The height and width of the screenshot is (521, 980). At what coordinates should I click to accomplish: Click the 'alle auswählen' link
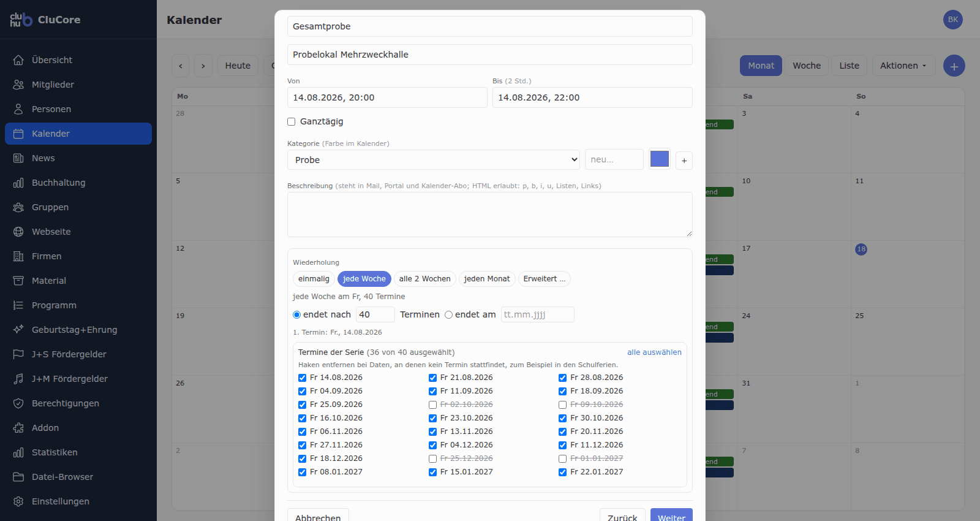point(654,352)
